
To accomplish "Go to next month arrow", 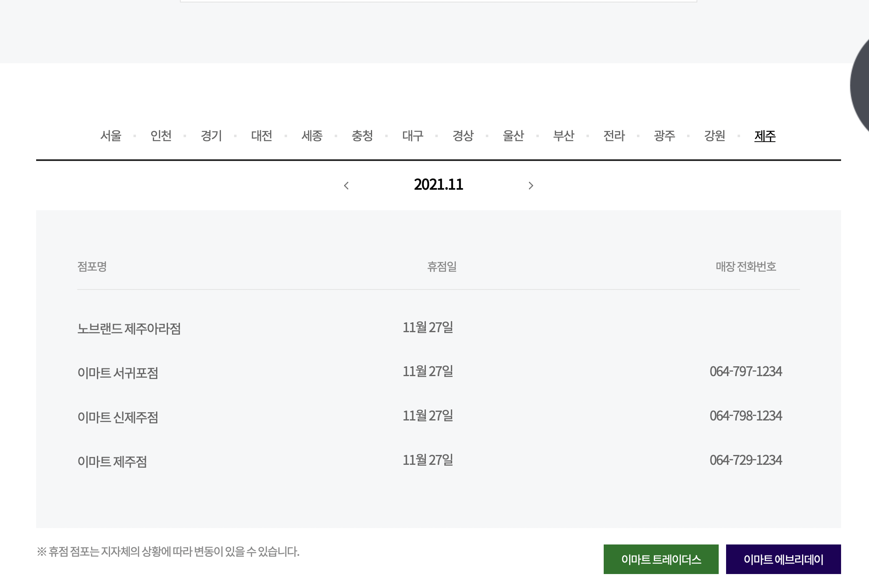I will tap(531, 186).
